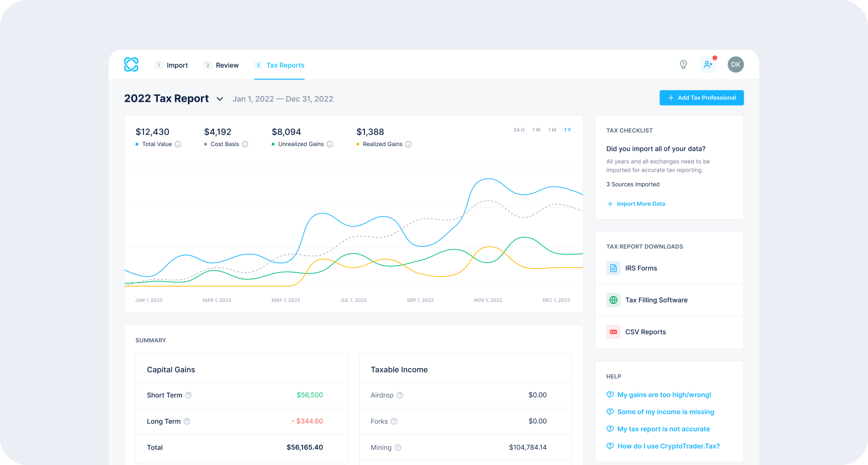The width and height of the screenshot is (868, 465).
Task: Go to the Review step tab
Action: (221, 65)
